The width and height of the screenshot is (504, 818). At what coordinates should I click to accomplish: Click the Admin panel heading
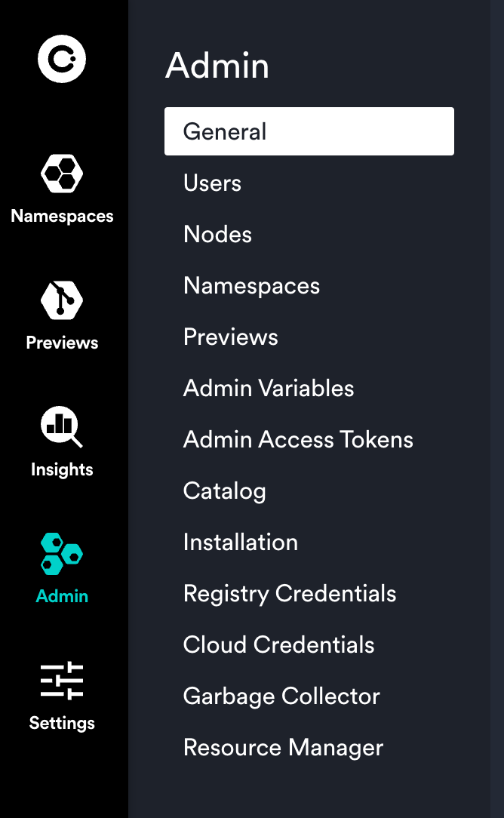click(217, 66)
